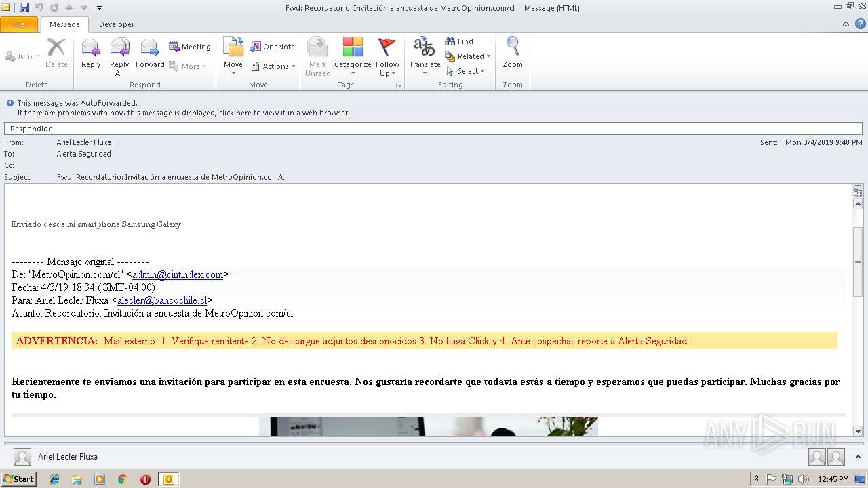This screenshot has width=868, height=488.
Task: Click the Sent date Mon 3/4/2019
Action: click(824, 142)
